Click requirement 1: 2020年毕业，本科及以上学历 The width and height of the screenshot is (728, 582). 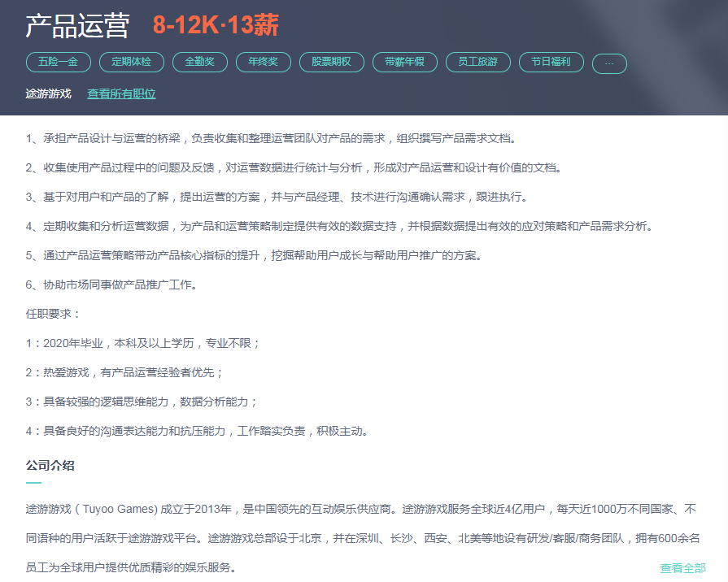tap(142, 344)
